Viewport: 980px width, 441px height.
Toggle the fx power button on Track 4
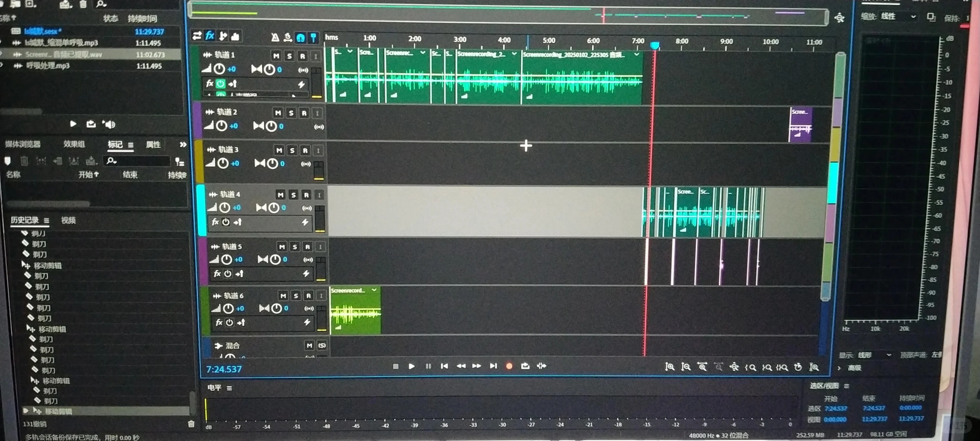(x=226, y=222)
